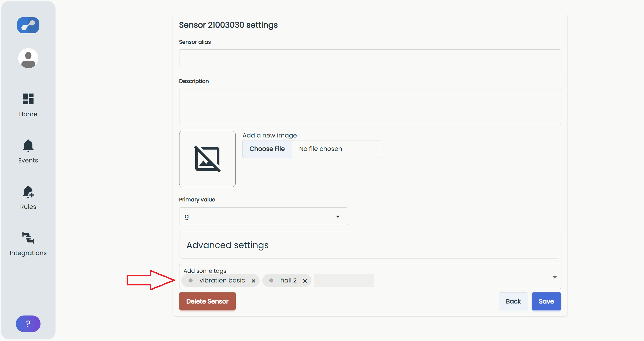Focus the Description text area
The height and width of the screenshot is (341, 644).
370,106
